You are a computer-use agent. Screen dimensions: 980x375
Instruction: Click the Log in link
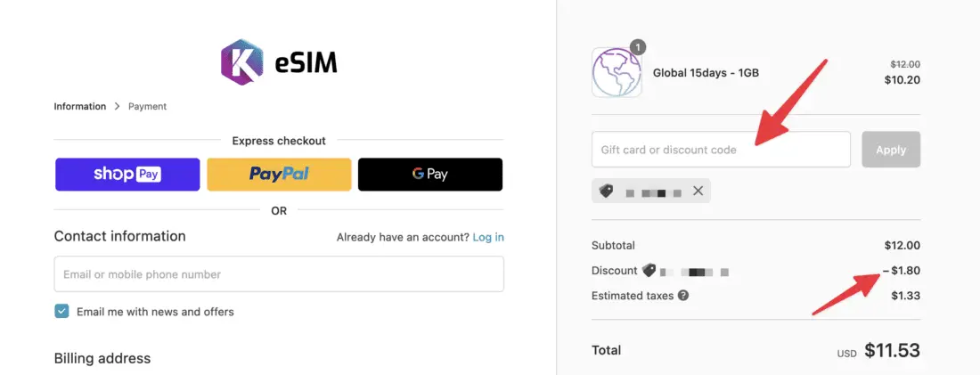(488, 237)
